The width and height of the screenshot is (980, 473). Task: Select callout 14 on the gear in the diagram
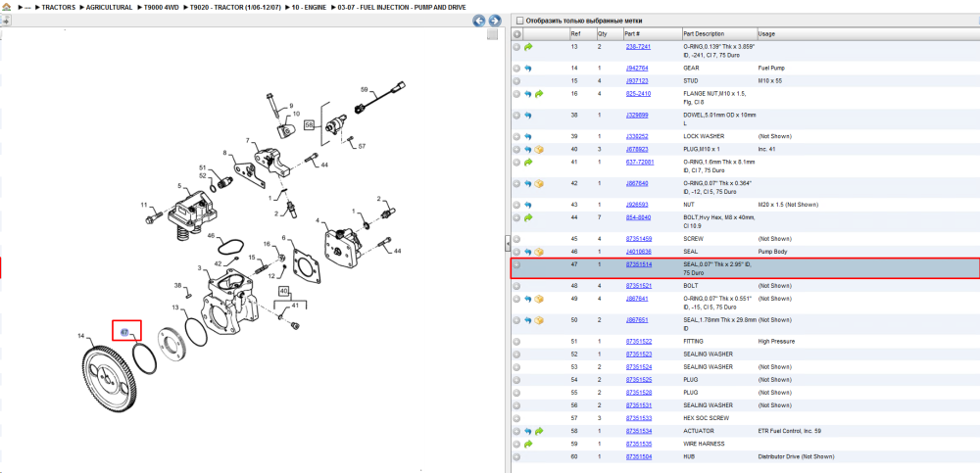[80, 337]
